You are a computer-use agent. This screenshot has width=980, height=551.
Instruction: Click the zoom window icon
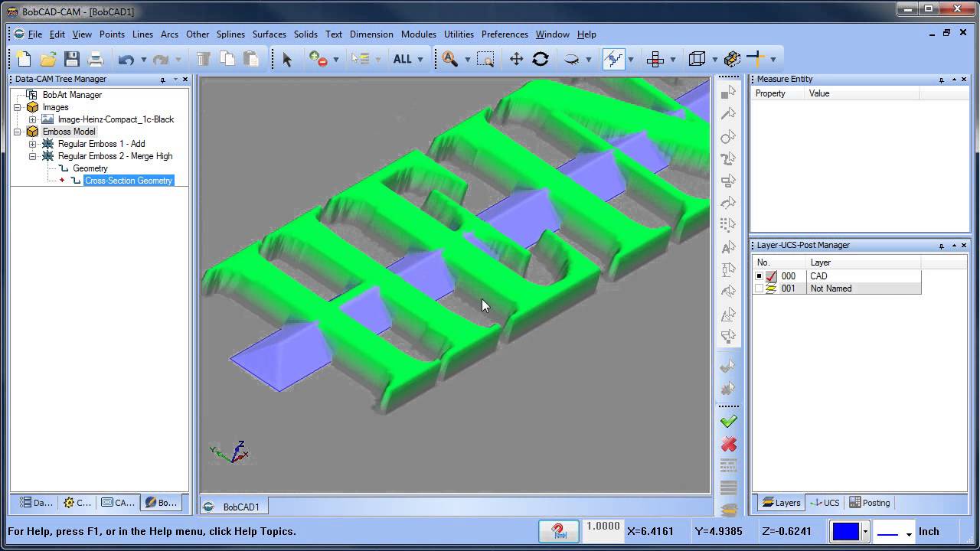485,59
